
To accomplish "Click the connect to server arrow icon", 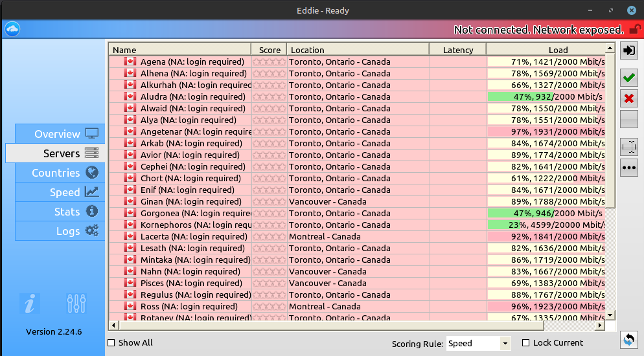I will [628, 50].
